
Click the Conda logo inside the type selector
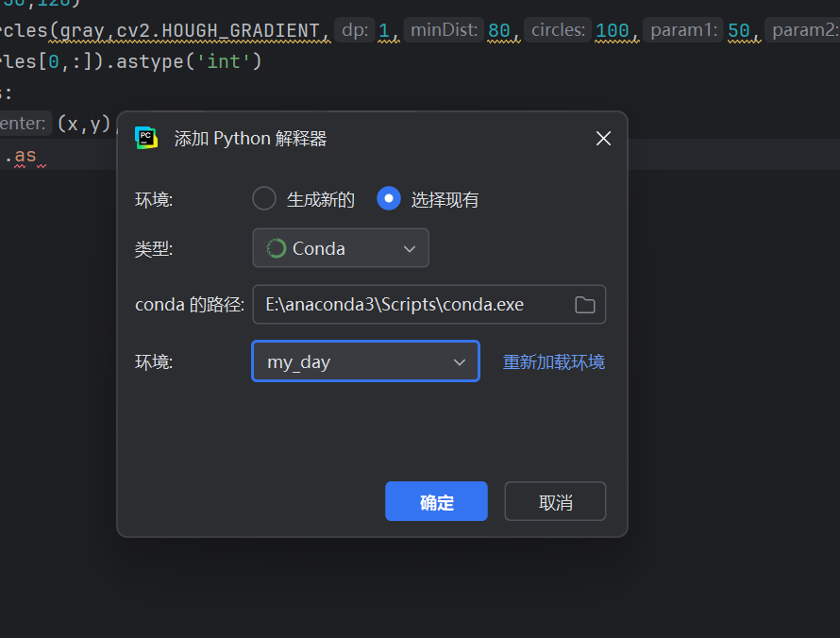click(x=275, y=247)
